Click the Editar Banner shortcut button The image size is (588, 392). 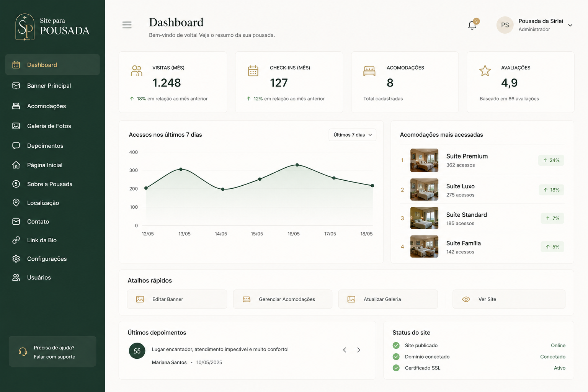[177, 299]
